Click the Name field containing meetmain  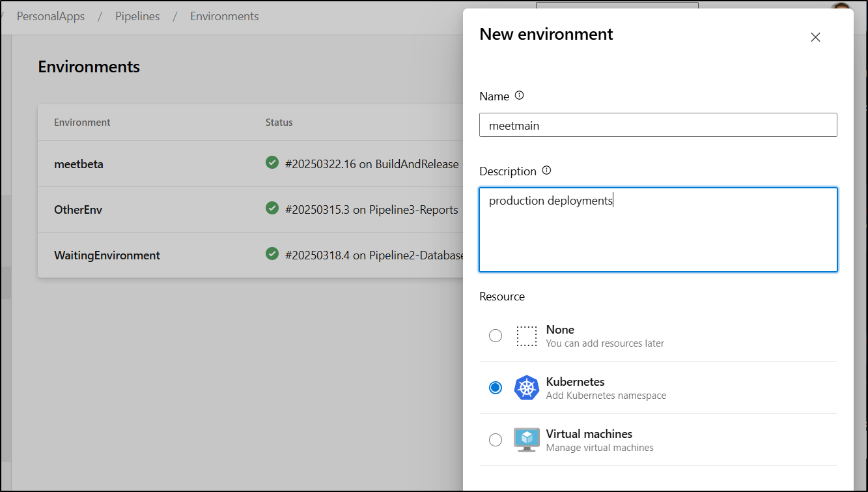658,125
